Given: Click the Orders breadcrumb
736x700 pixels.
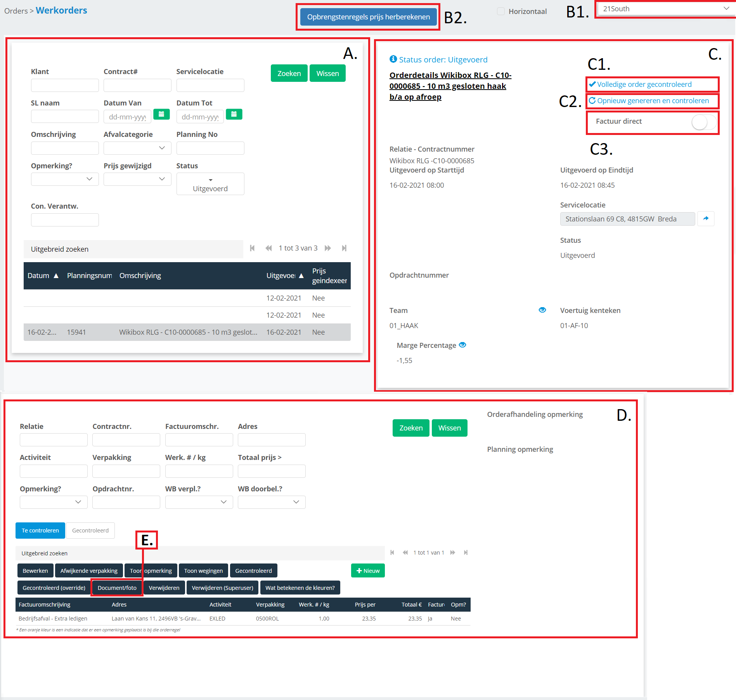Looking at the screenshot, I should tap(16, 11).
